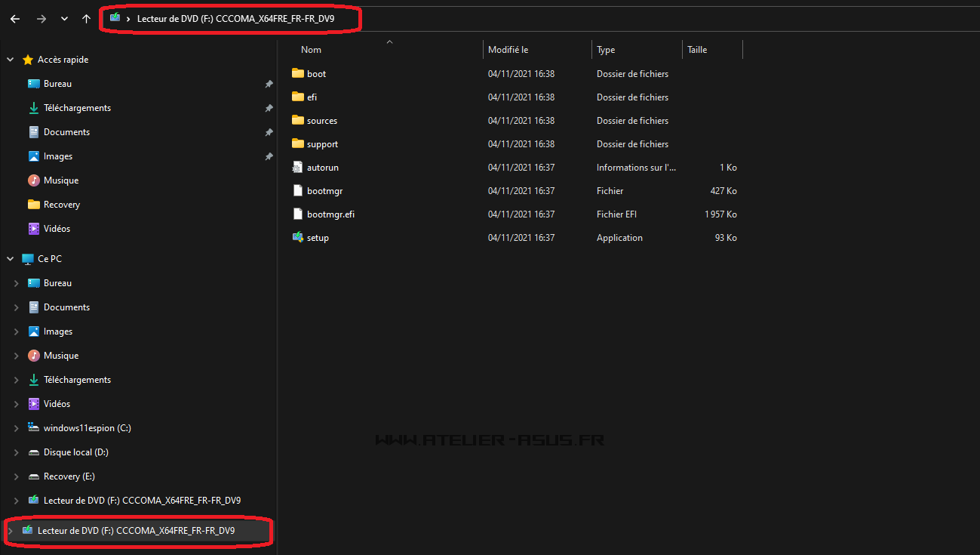
Task: Collapse the Accès rapide section
Action: [11, 60]
